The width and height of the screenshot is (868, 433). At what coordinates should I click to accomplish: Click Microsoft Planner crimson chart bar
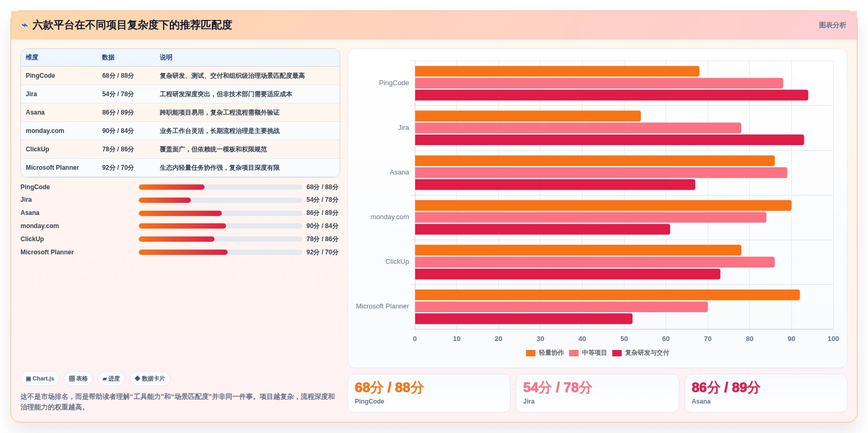[x=524, y=318]
